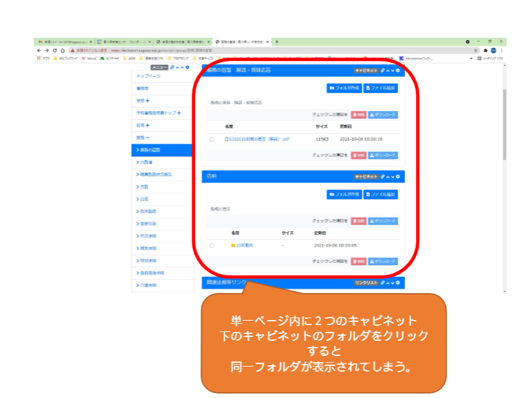Open the Chrome three-dot menu

pyautogui.click(x=501, y=50)
